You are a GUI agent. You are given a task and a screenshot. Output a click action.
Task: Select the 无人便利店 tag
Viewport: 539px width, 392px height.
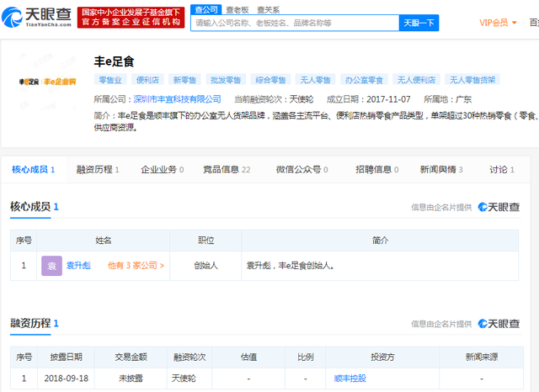416,80
